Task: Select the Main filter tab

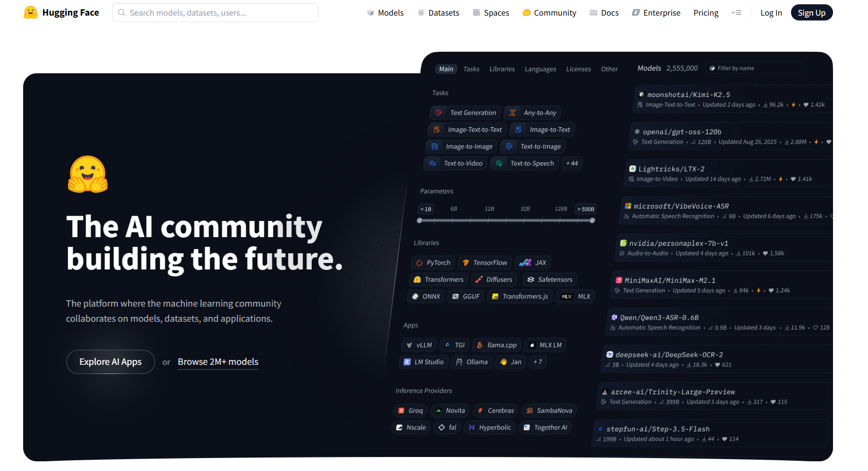Action: point(446,69)
